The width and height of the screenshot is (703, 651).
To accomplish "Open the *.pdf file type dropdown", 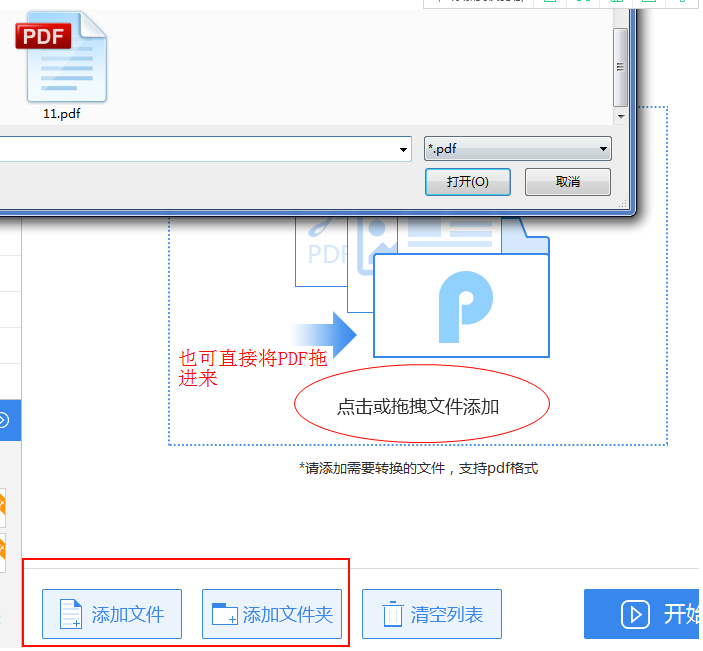I will [518, 149].
